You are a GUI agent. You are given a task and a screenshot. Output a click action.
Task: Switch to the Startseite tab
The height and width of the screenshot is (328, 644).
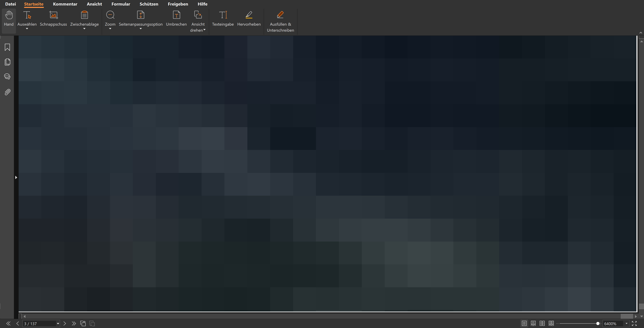(x=34, y=4)
